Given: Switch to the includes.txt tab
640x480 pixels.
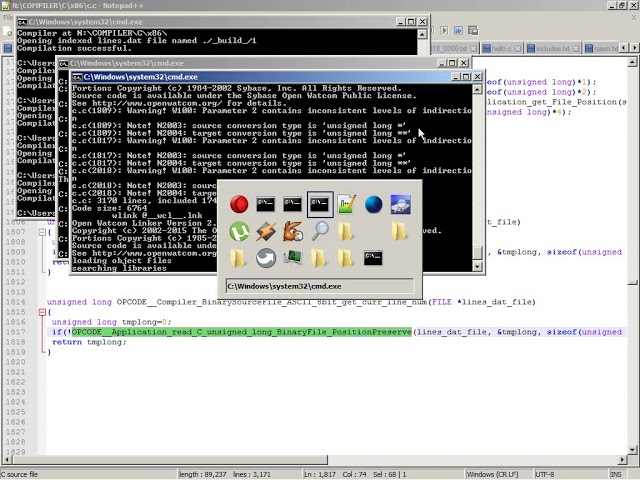Looking at the screenshot, I should 553,49.
